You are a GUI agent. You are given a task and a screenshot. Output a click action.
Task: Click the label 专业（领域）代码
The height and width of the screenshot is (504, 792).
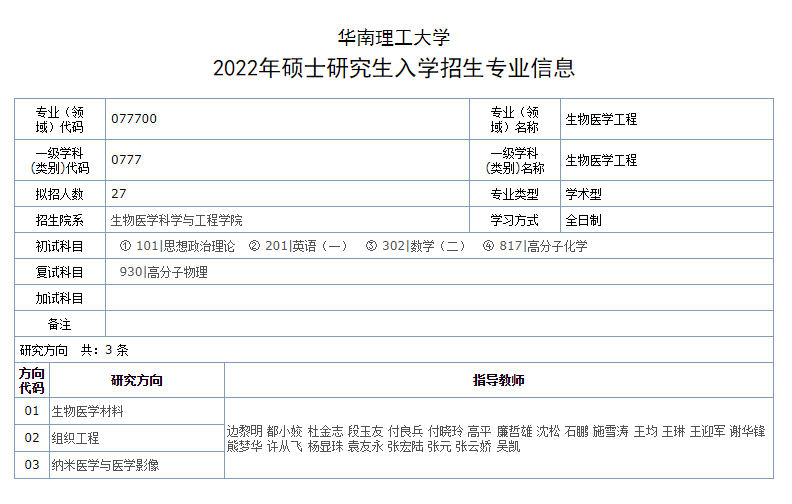60,120
